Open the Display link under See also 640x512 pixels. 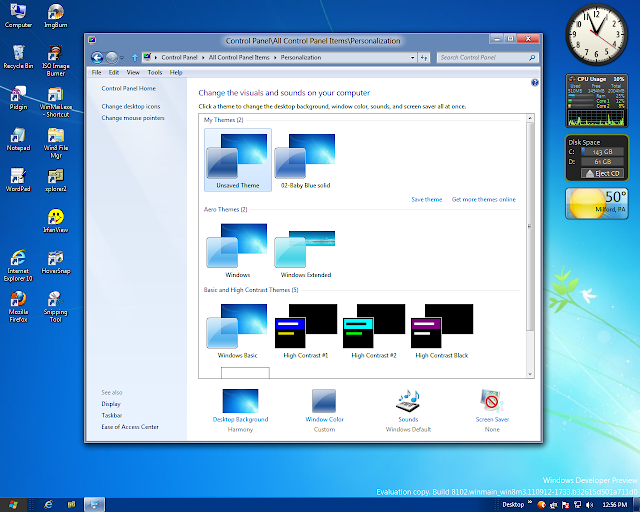coord(111,404)
